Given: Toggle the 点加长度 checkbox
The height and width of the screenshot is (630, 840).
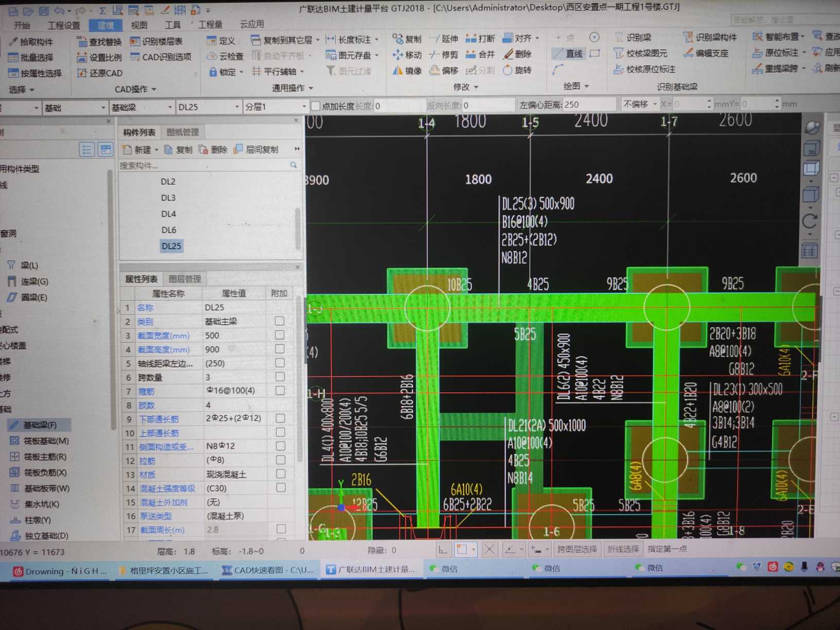Looking at the screenshot, I should click(x=316, y=107).
